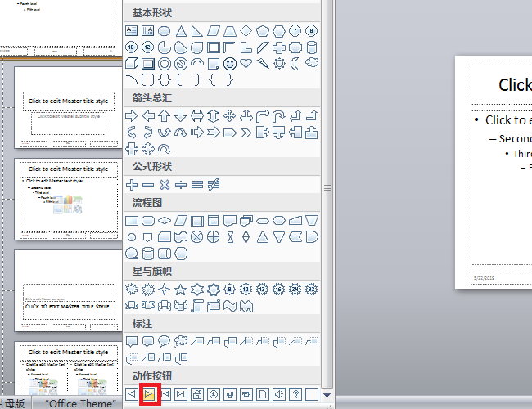Pick the Plus equation shape
532x409 pixels.
pos(132,185)
